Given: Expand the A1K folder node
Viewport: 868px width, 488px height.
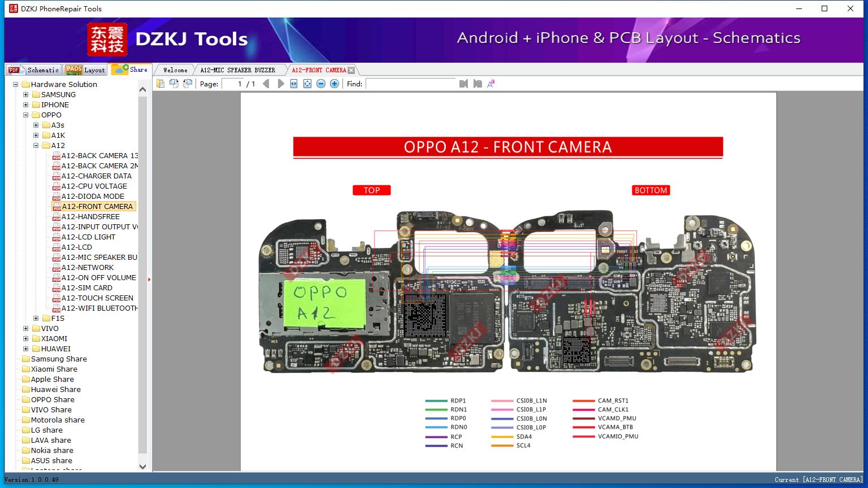Looking at the screenshot, I should (36, 136).
